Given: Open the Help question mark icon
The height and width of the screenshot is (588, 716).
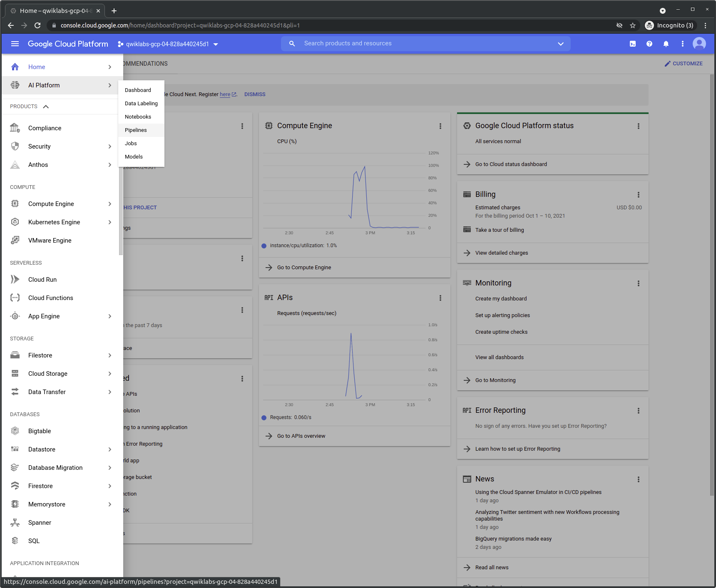Looking at the screenshot, I should click(649, 44).
